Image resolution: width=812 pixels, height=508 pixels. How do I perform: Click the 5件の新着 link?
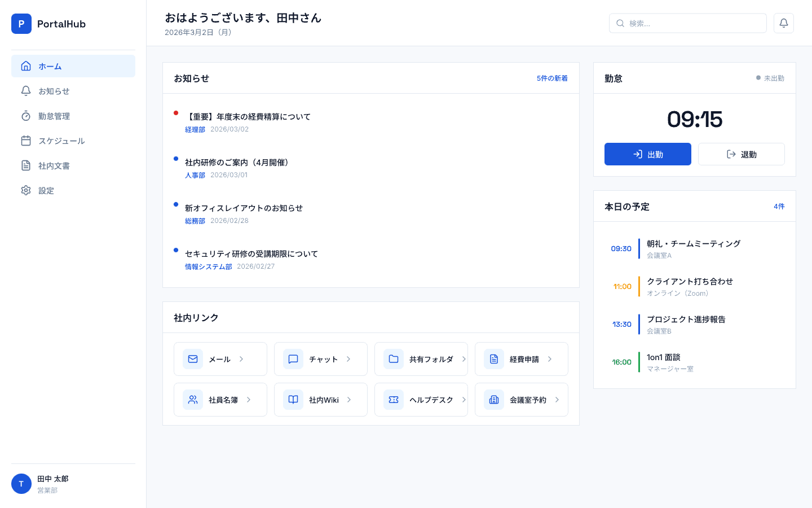click(x=552, y=78)
